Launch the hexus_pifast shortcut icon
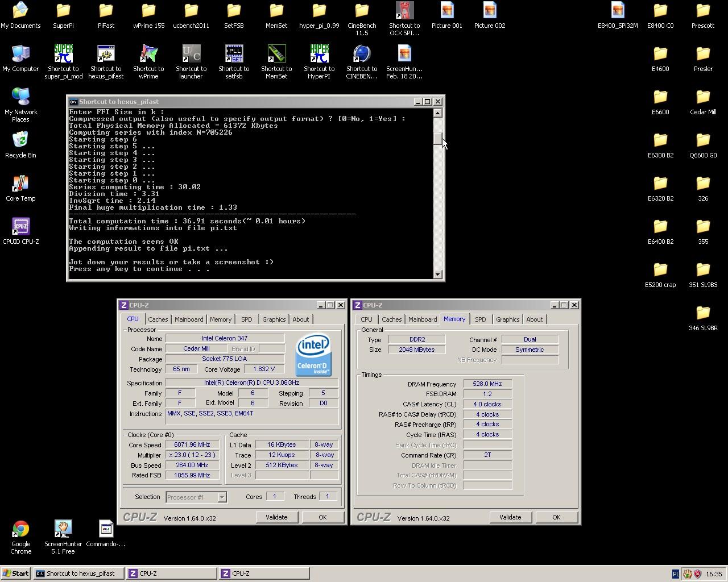The height and width of the screenshot is (582, 728). pos(106,62)
